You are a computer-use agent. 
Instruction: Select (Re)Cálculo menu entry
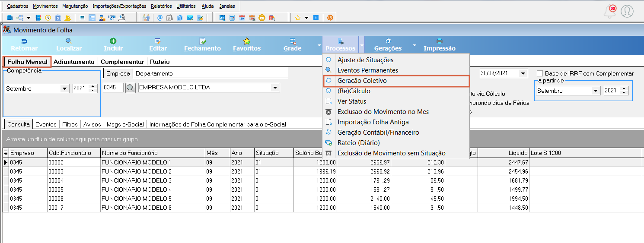pyautogui.click(x=396, y=91)
